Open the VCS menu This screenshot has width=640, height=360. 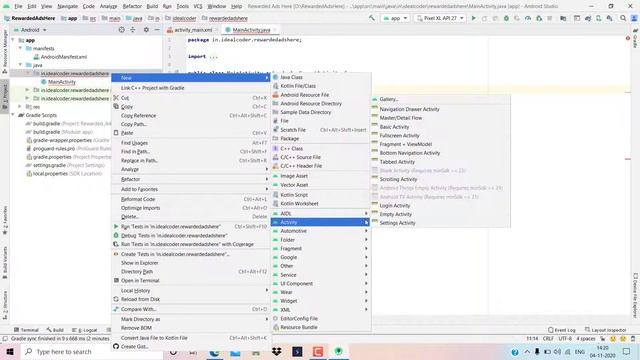click(x=198, y=6)
